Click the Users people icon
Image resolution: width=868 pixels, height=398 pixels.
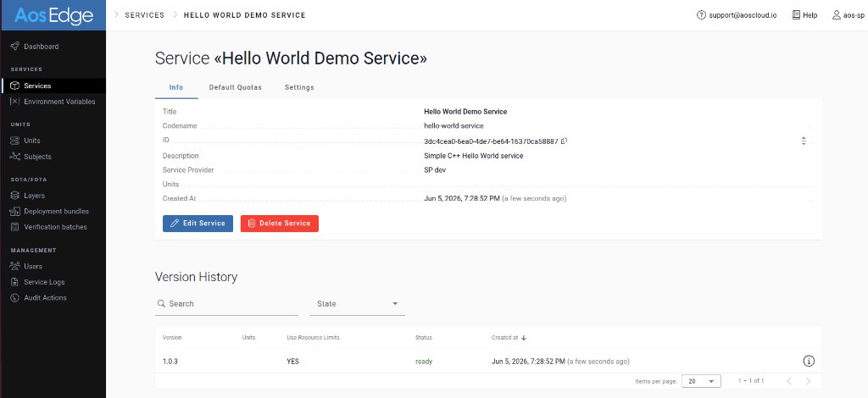pyautogui.click(x=15, y=266)
